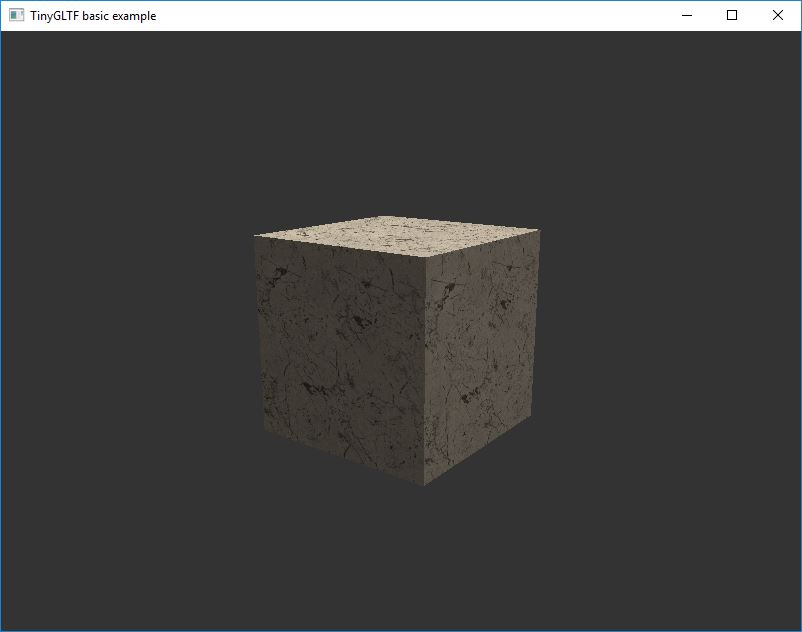Image resolution: width=802 pixels, height=632 pixels.
Task: Click the "TinyGLTF basic example" title text
Action: point(93,16)
